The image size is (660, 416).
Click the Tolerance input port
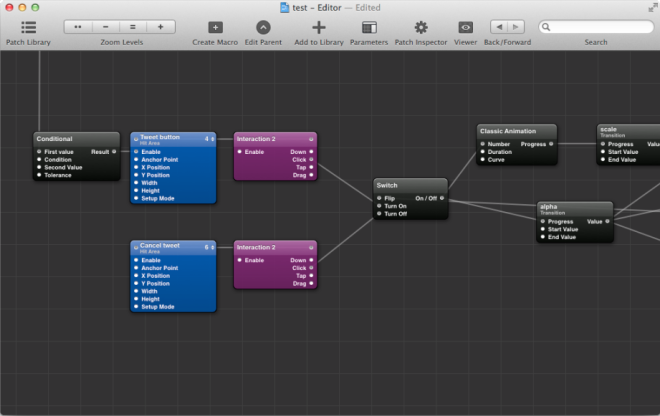pyautogui.click(x=39, y=175)
